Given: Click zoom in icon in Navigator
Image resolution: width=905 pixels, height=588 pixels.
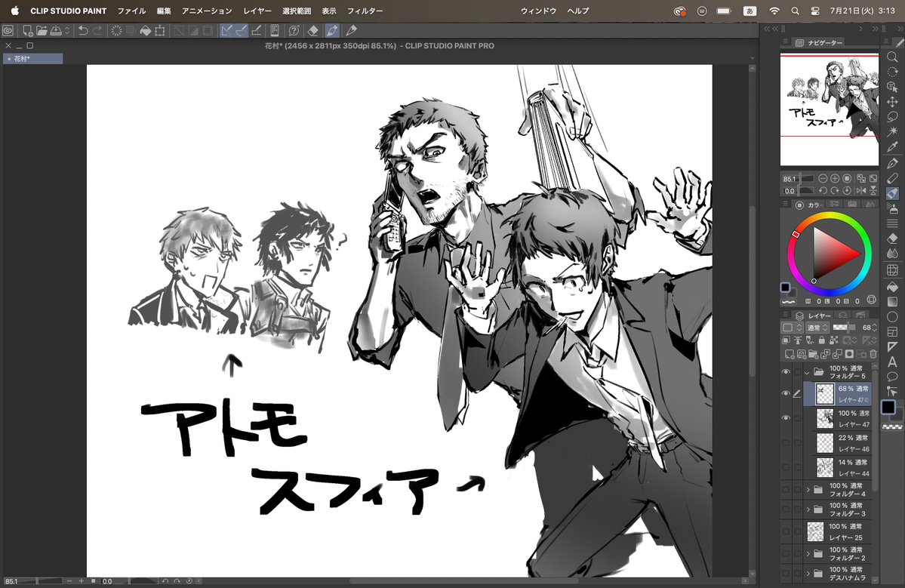Looking at the screenshot, I should (x=835, y=179).
